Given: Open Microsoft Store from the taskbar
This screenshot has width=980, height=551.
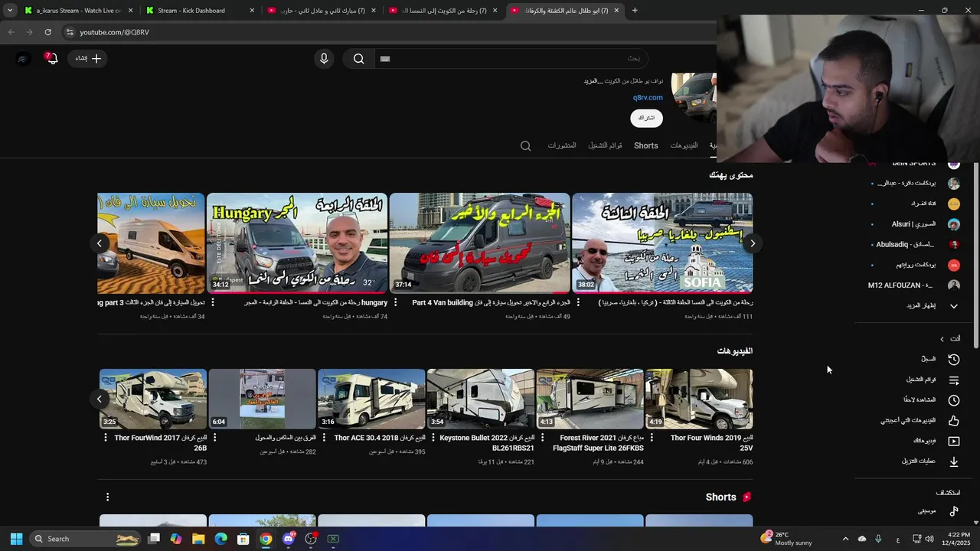Looking at the screenshot, I should coord(243,539).
